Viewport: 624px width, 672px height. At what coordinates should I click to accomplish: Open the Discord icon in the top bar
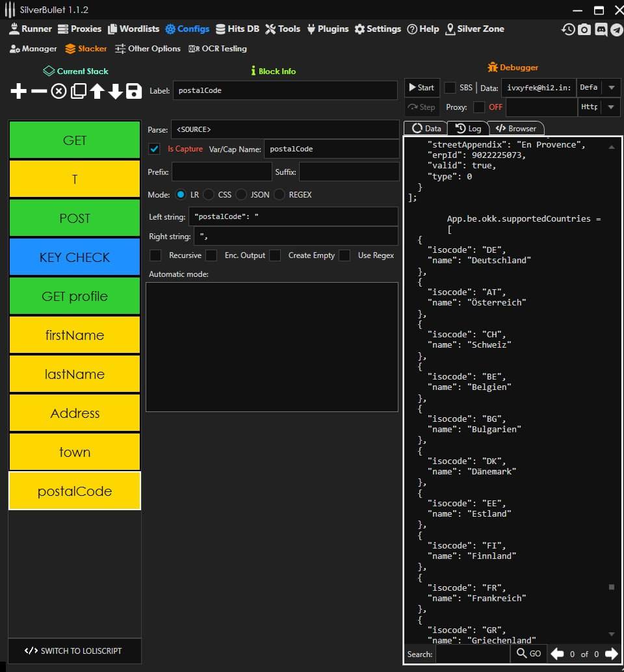pos(601,29)
